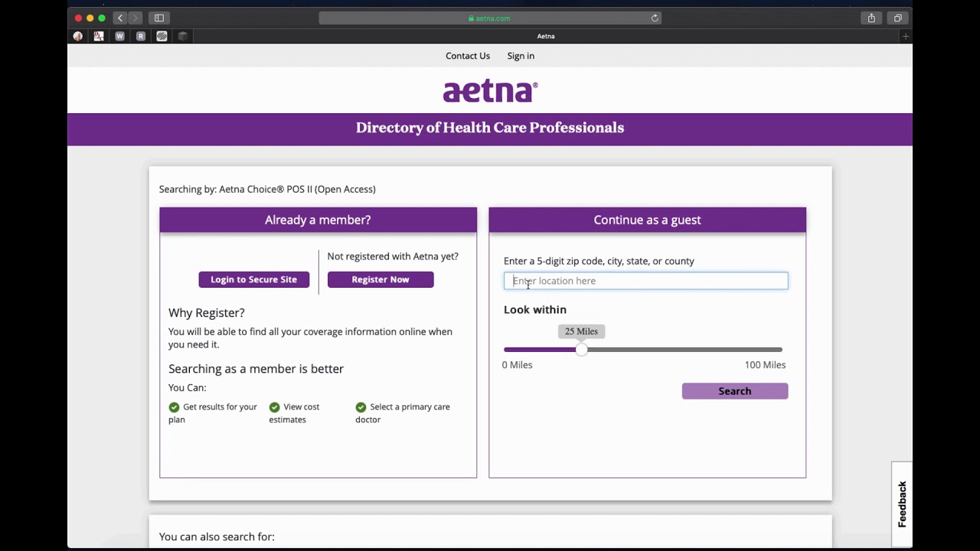Click the 25 Miles slider tooltip
The width and height of the screenshot is (980, 551).
pyautogui.click(x=581, y=331)
